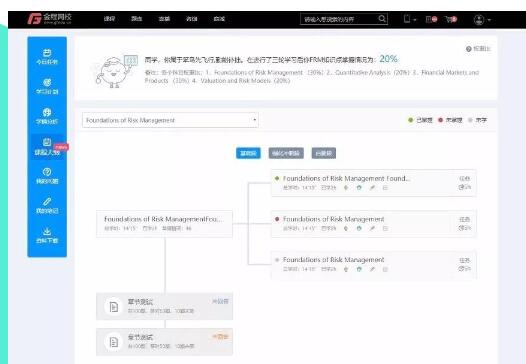Viewport: 526px width, 364px height.
Task: Click the user avatar icon in the top bar
Action: point(479,19)
